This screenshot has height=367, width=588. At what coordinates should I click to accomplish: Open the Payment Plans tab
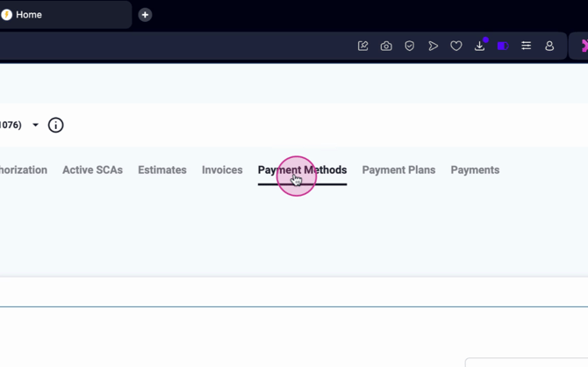pyautogui.click(x=398, y=170)
